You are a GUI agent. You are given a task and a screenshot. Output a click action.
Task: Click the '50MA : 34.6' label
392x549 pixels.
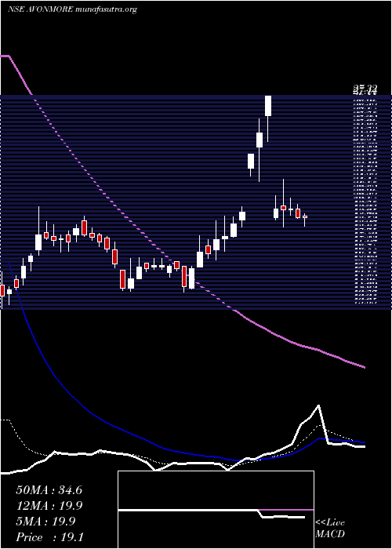pos(49,490)
